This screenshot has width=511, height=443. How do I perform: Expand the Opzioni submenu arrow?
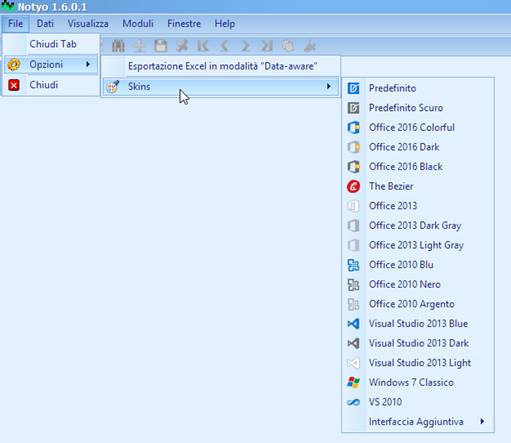point(88,64)
